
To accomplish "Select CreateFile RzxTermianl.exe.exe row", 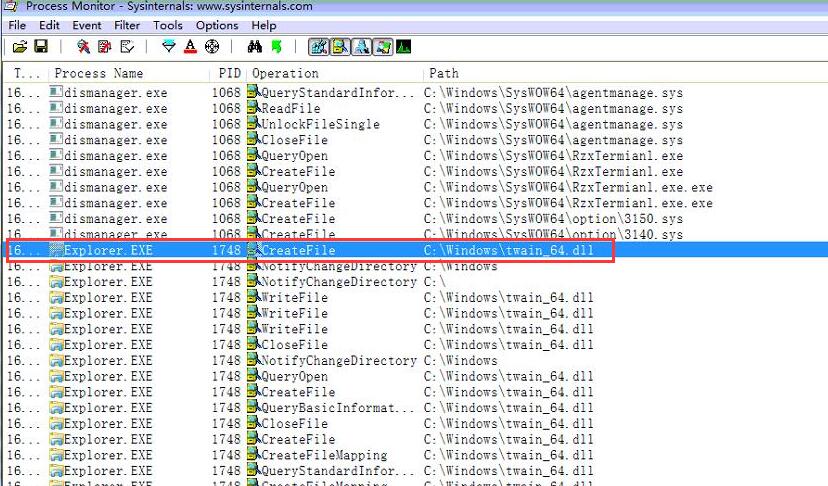I will tap(415, 203).
